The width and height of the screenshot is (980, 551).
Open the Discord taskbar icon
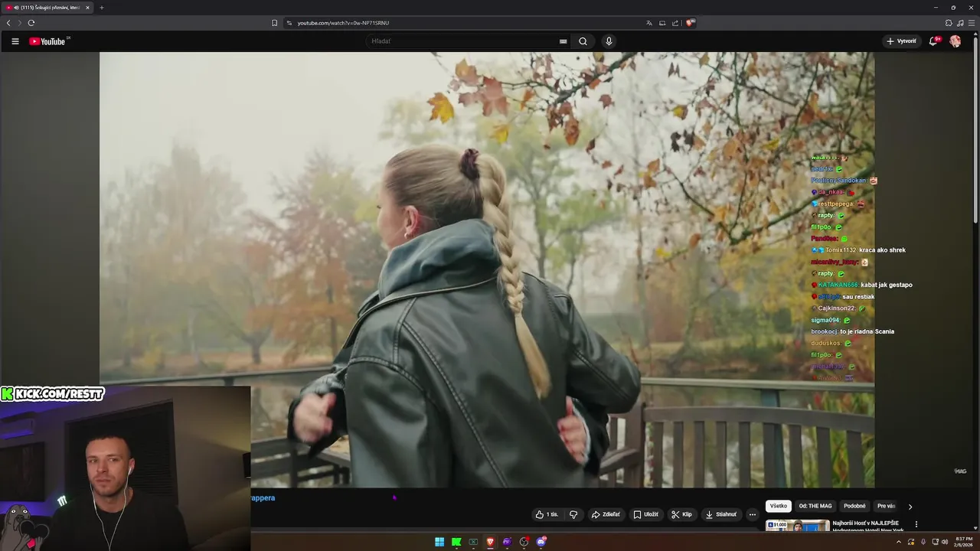541,542
